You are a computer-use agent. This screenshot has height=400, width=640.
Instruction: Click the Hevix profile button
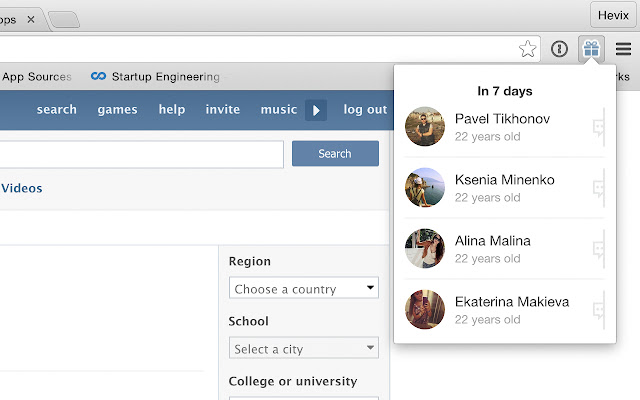[x=610, y=14]
